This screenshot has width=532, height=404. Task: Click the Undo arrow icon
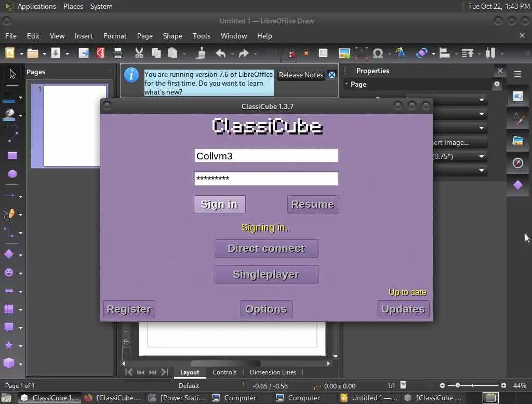click(x=220, y=53)
